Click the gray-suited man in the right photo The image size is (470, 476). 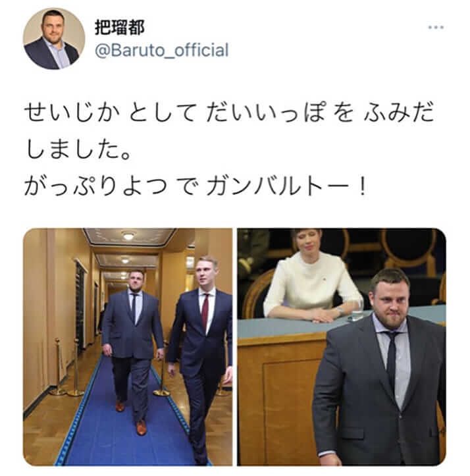tap(380, 367)
